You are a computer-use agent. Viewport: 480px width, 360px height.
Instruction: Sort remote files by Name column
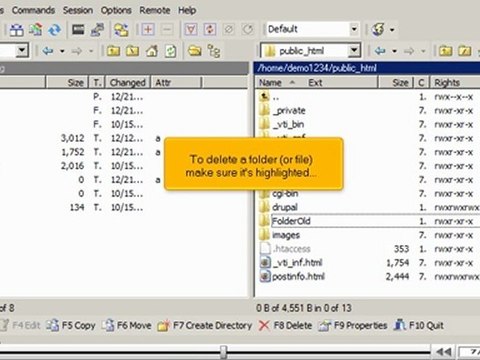tap(270, 82)
